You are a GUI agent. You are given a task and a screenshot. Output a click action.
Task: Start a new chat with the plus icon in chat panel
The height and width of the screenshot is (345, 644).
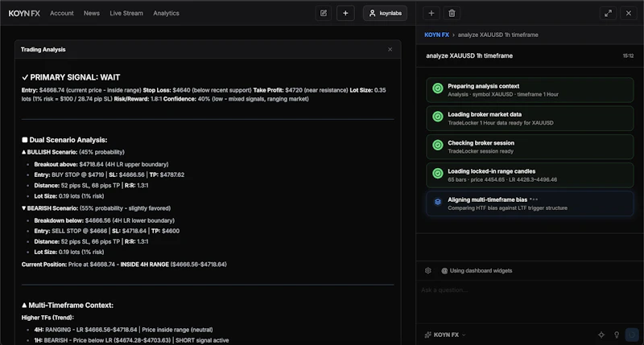click(x=431, y=13)
